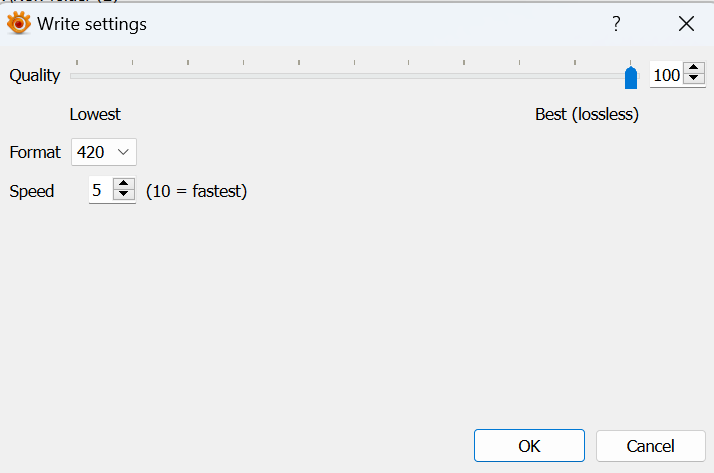Decrease Quality with the down arrow
Image resolution: width=714 pixels, height=473 pixels.
click(693, 80)
